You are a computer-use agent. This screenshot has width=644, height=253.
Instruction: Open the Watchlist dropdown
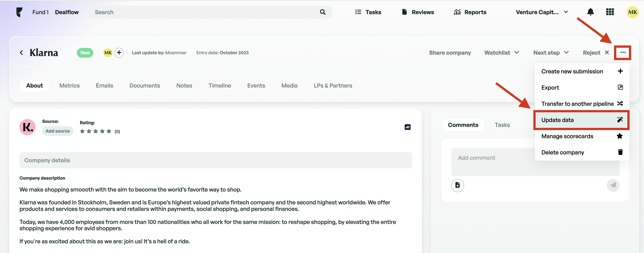(502, 52)
